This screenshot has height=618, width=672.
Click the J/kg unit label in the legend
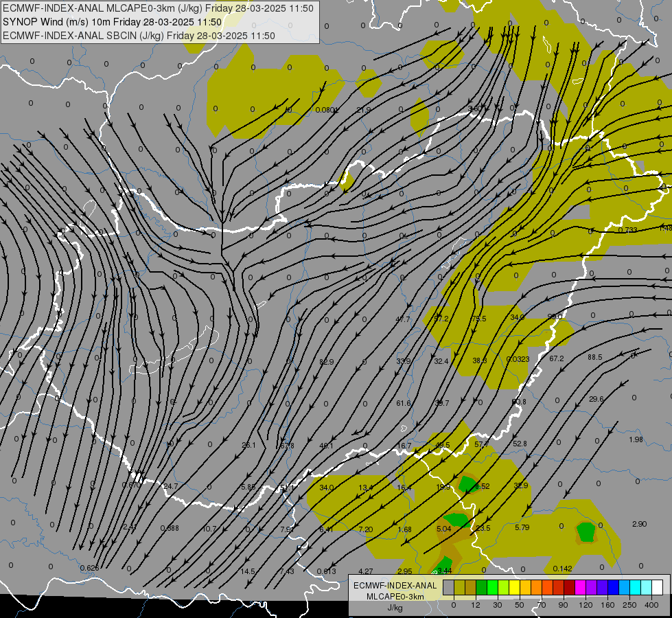(x=395, y=608)
